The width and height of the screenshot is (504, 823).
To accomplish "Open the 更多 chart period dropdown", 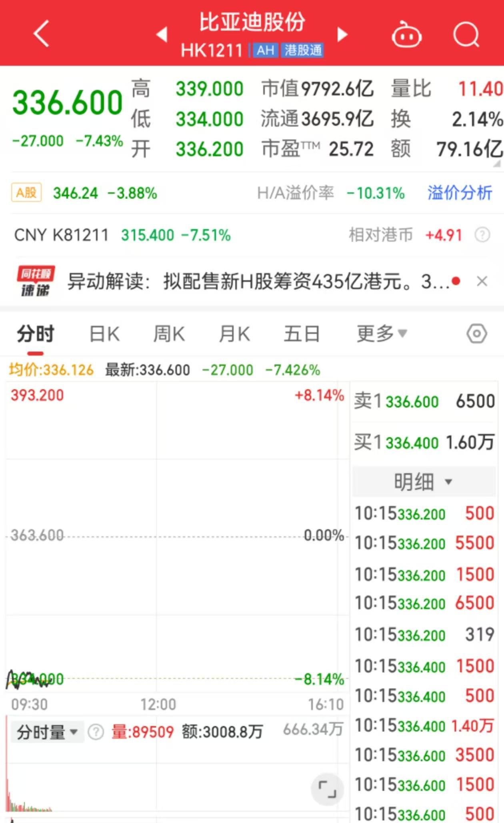I will (382, 333).
